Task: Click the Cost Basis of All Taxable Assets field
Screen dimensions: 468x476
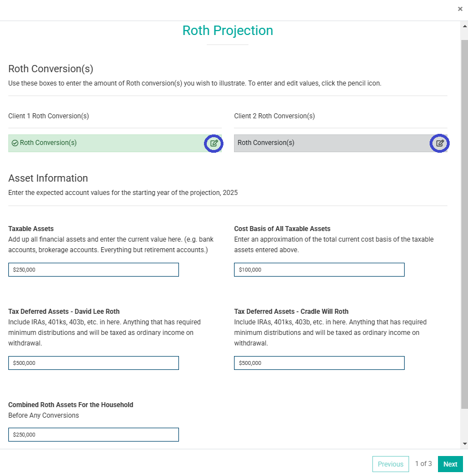Action: (x=319, y=269)
